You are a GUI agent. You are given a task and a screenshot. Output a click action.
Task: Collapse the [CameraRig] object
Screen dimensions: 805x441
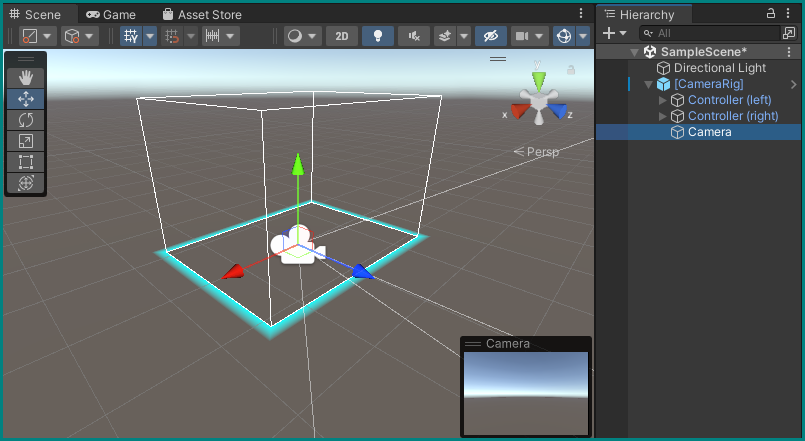[x=648, y=84]
